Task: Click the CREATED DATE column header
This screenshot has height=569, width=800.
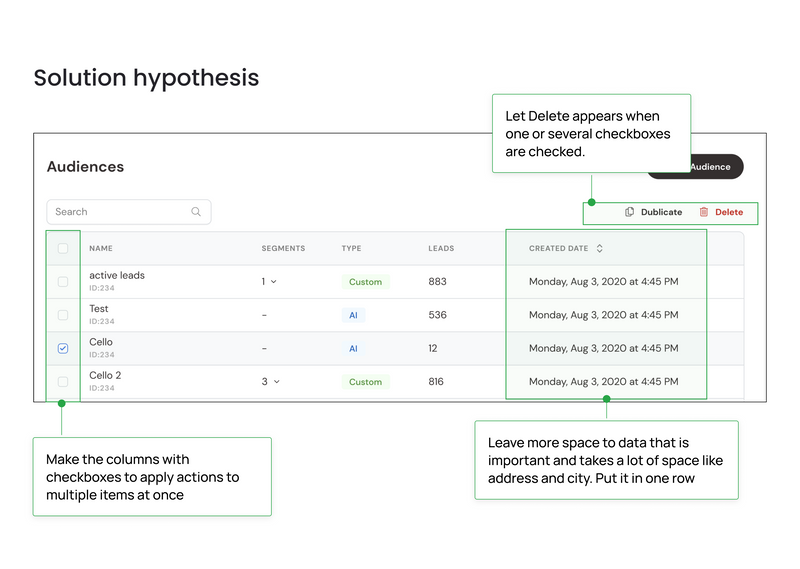Action: point(559,249)
